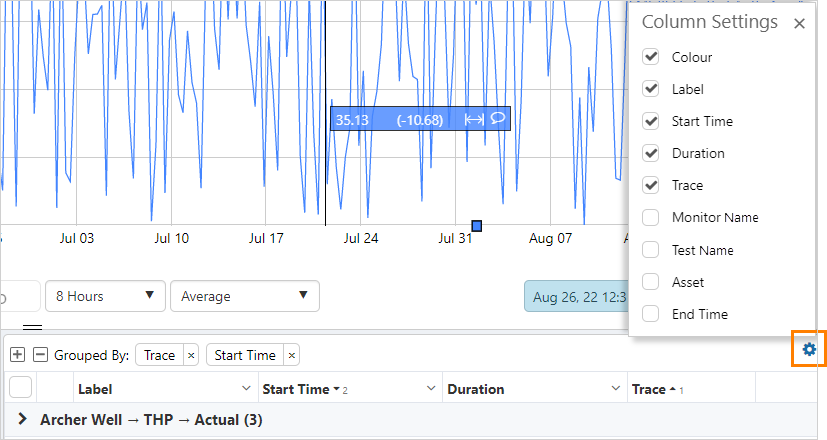Click the blue marker on the time axis
The image size is (827, 440).
tap(477, 226)
